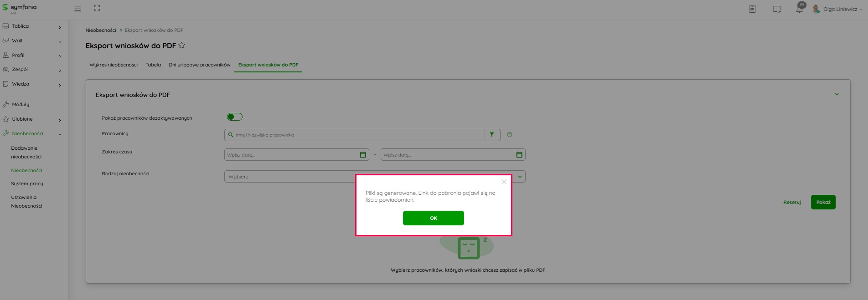This screenshot has height=300, width=868.
Task: Open the chat messages icon
Action: [777, 10]
